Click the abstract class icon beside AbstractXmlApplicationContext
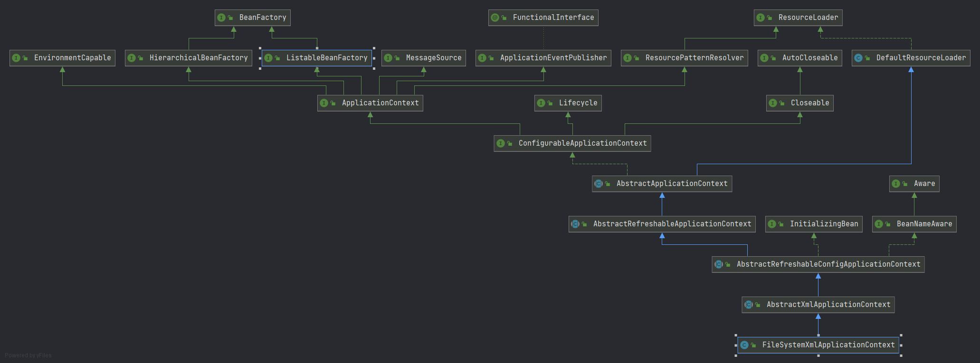This screenshot has width=980, height=363. (x=749, y=305)
